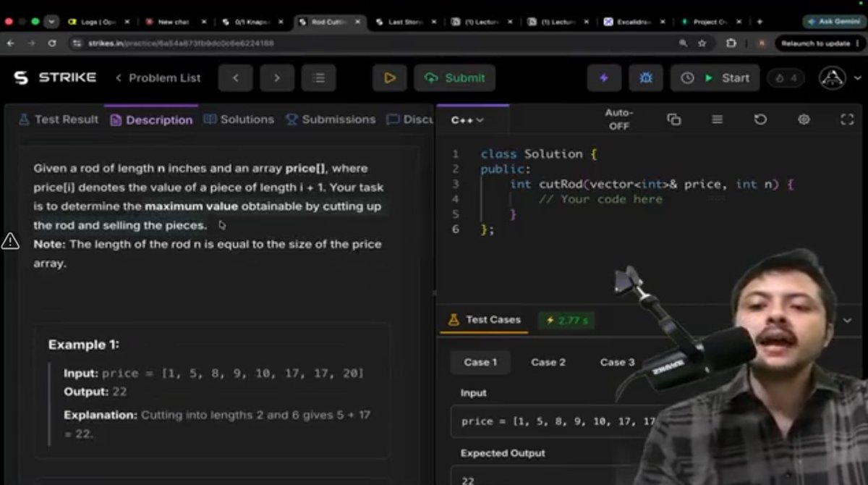
Task: Click the address bar URL
Action: point(181,43)
